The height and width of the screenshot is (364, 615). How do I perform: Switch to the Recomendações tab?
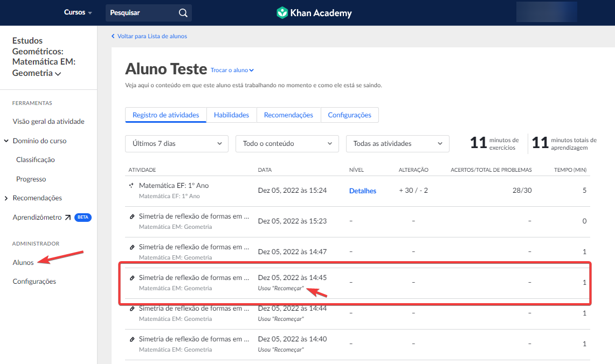coord(289,115)
